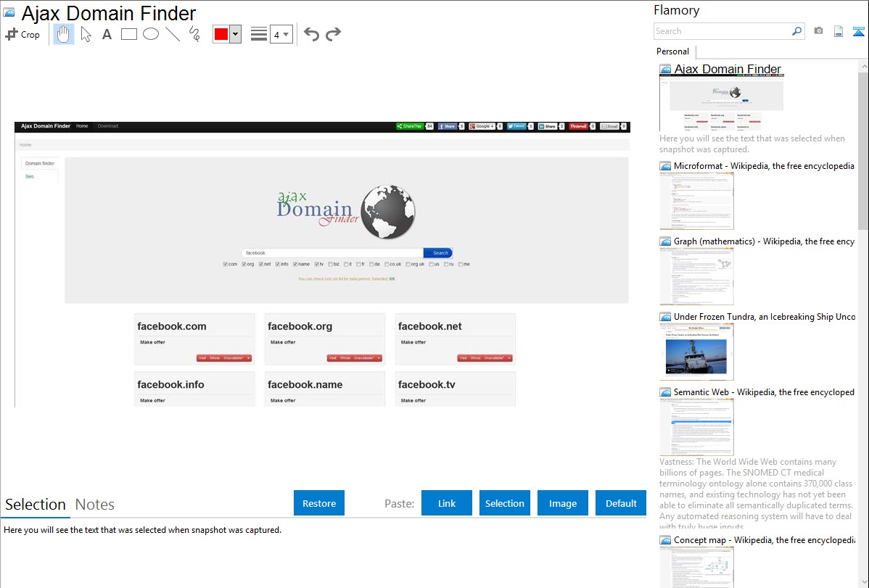Open the Selection tab
The height and width of the screenshot is (588, 869).
click(36, 505)
